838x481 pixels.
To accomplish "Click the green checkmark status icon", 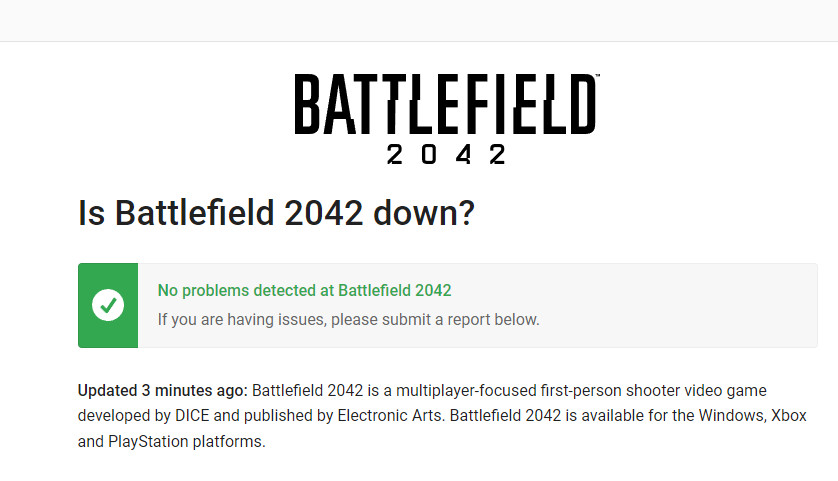I will click(108, 306).
